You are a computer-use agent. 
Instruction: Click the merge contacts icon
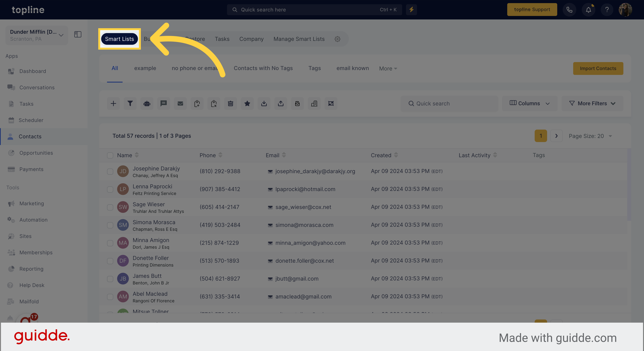331,104
